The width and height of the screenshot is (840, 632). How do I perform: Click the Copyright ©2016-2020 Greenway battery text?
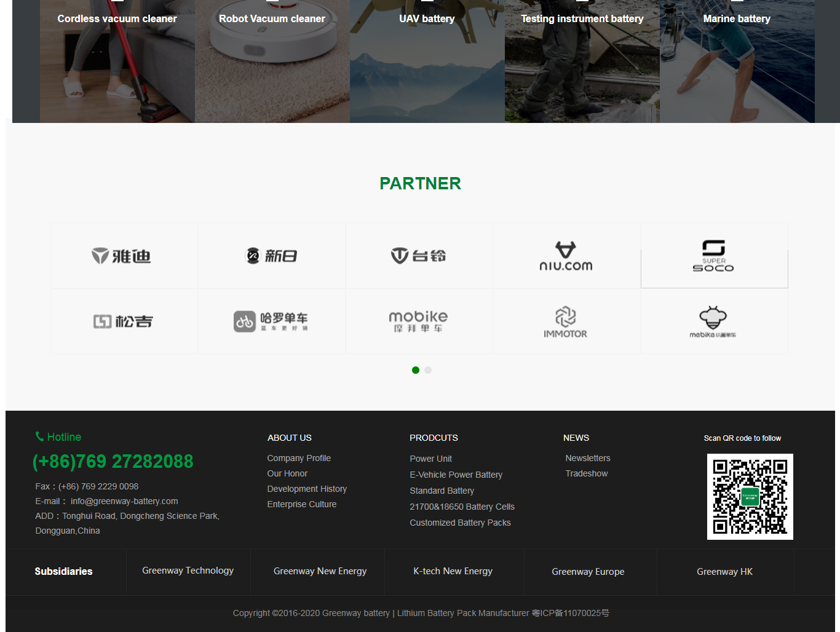pos(311,613)
